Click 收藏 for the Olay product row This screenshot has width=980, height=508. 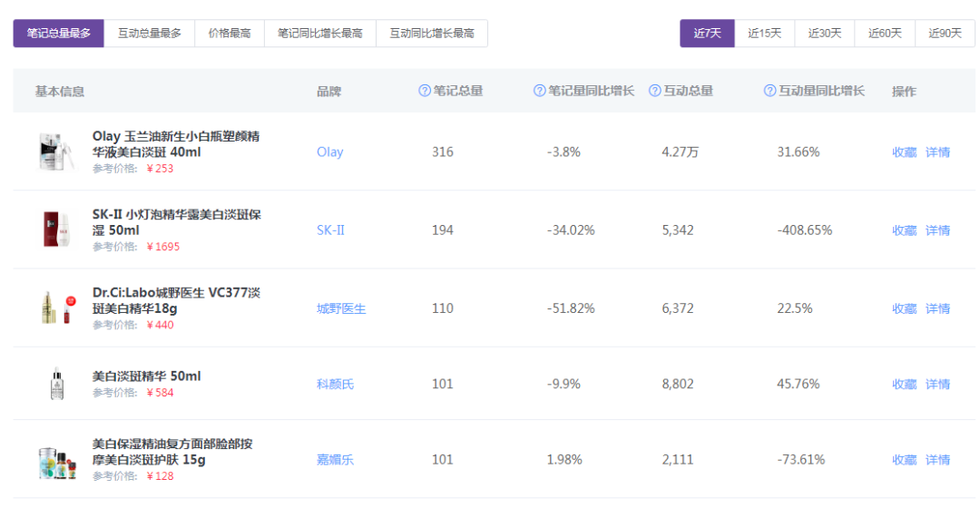905,151
